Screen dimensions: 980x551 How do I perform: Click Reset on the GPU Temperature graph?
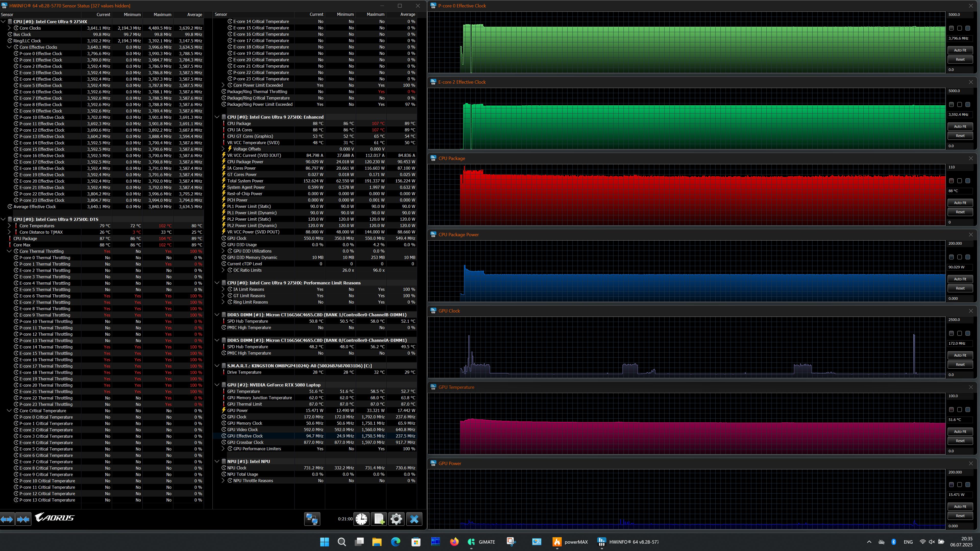point(960,441)
